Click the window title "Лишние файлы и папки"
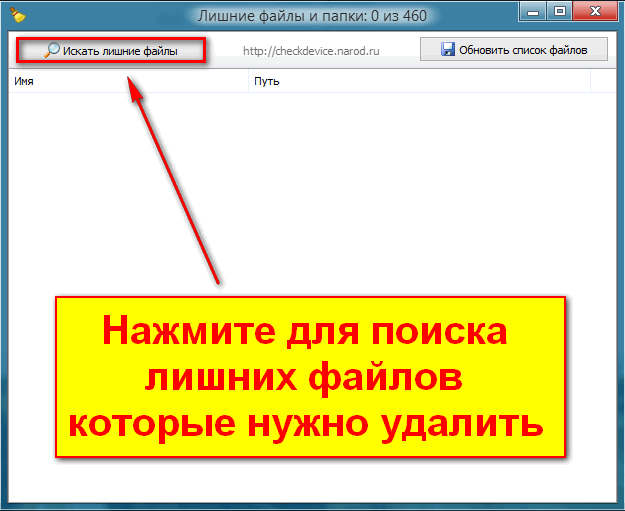 [x=311, y=13]
